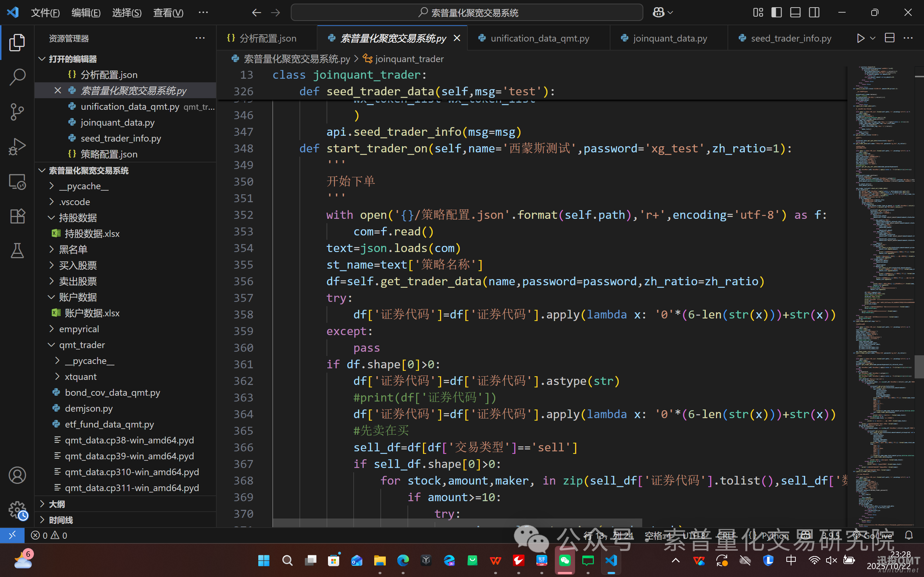Open Remote Explorer in activity bar
This screenshot has height=577, width=924.
click(x=17, y=182)
